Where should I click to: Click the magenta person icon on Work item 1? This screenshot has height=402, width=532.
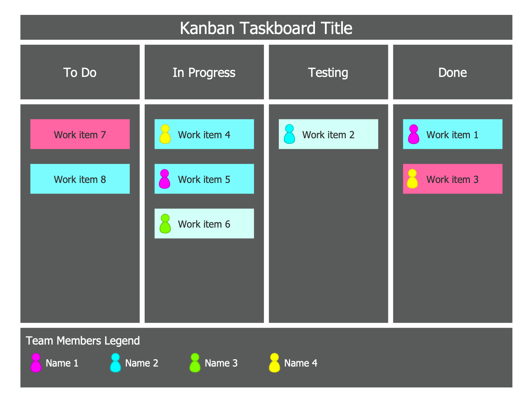click(414, 134)
